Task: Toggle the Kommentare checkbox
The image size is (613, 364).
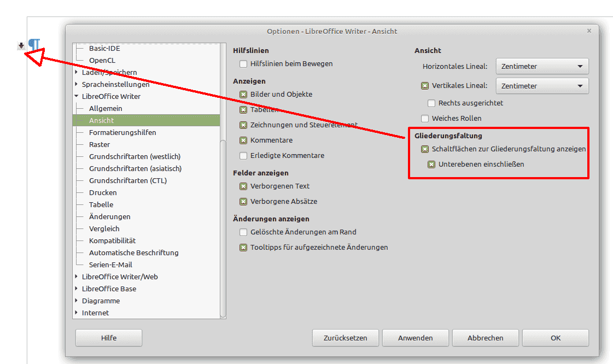Action: coord(243,140)
